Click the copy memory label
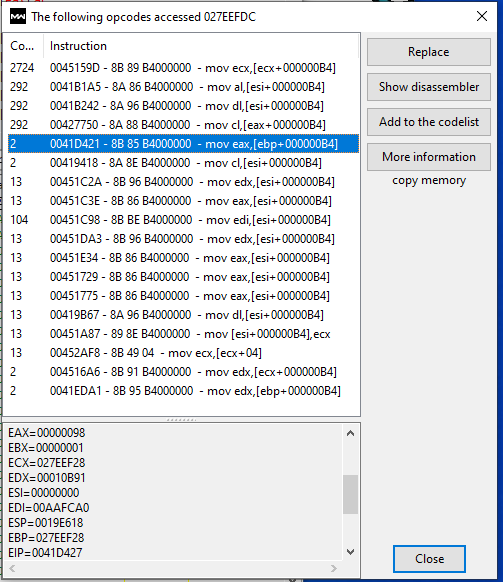The width and height of the screenshot is (503, 582). pos(429,180)
